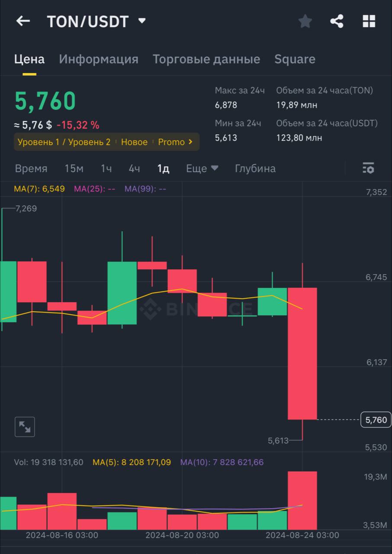
Task: Switch to the Информация tab
Action: (99, 59)
